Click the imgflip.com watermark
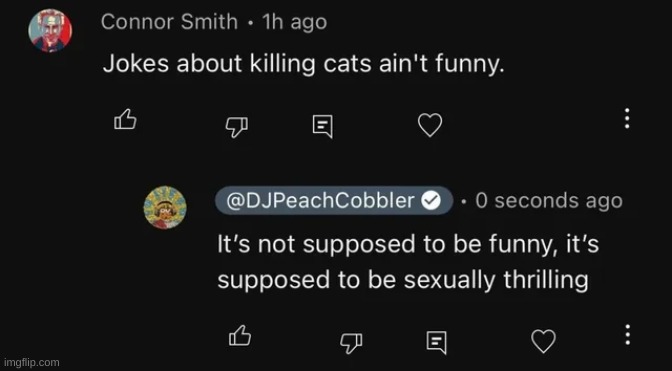The width and height of the screenshot is (672, 371). tap(30, 362)
